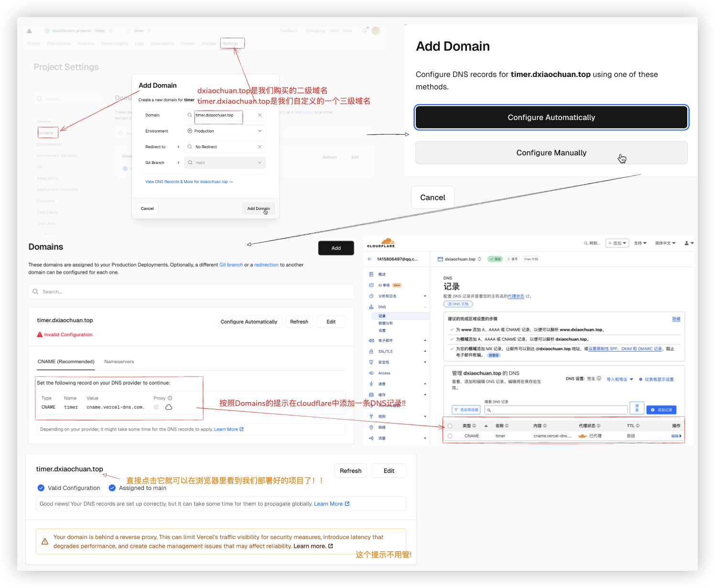Open the 简体中文 language dropdown

tap(665, 243)
